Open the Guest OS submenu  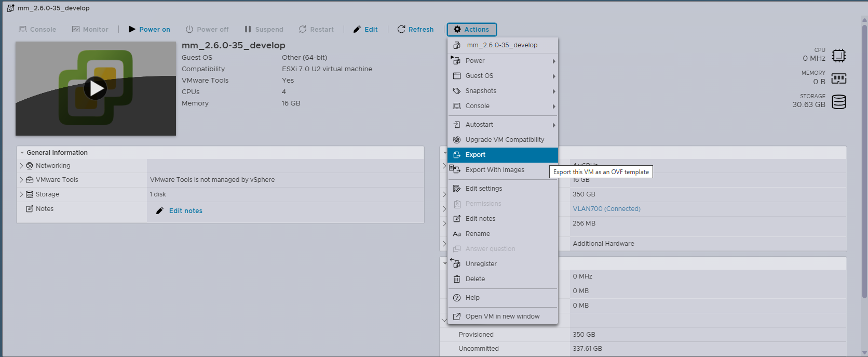point(503,76)
